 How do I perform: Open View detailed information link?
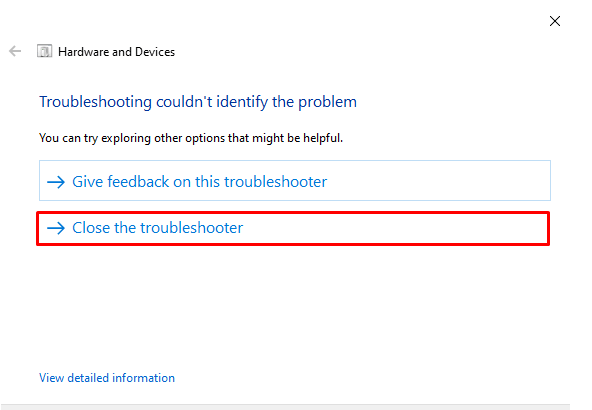click(x=107, y=378)
